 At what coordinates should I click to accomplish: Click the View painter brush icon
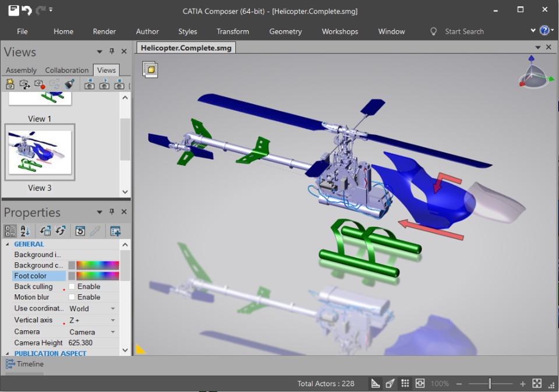(69, 84)
